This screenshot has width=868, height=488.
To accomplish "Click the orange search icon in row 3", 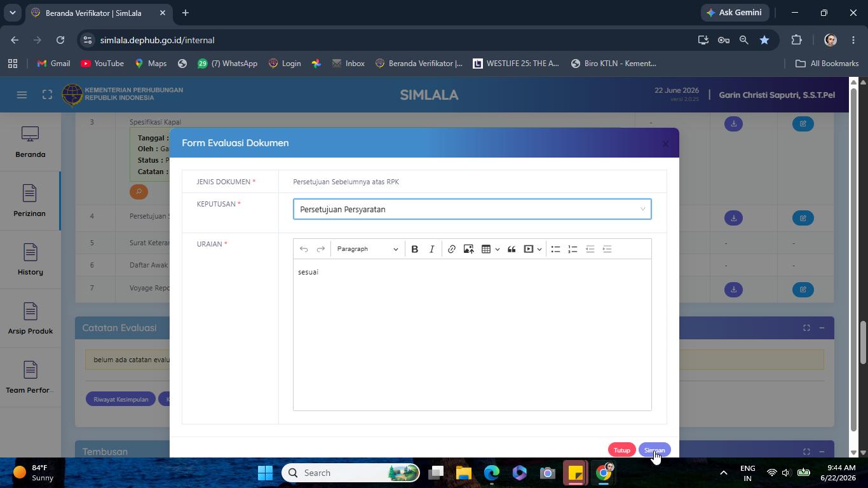I will coord(139,191).
